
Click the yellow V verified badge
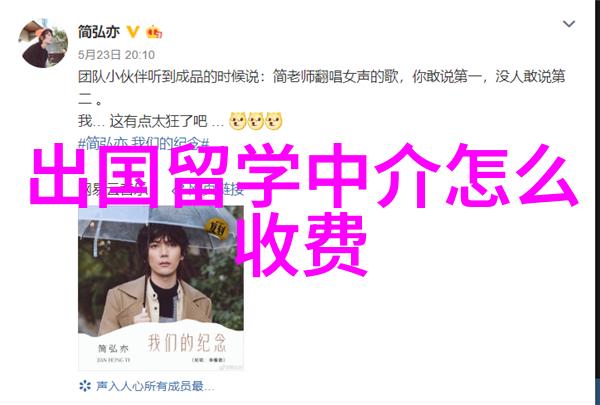[x=133, y=32]
